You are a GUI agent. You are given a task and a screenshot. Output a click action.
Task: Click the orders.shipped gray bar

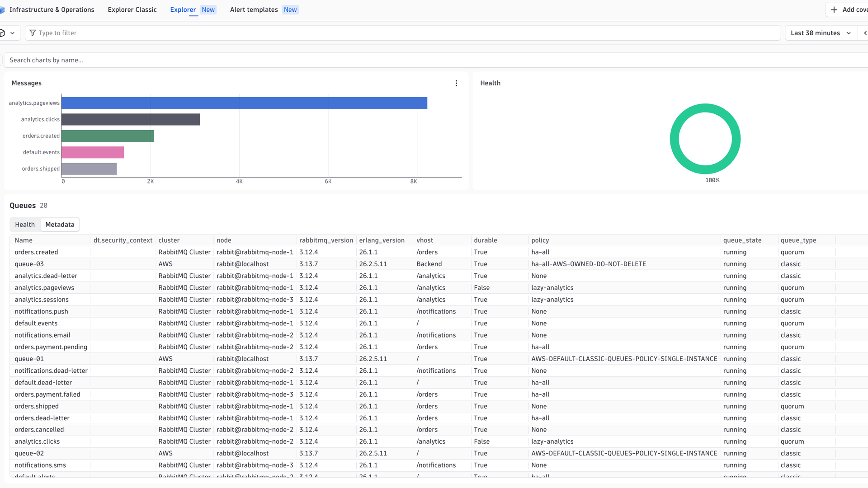tap(89, 169)
